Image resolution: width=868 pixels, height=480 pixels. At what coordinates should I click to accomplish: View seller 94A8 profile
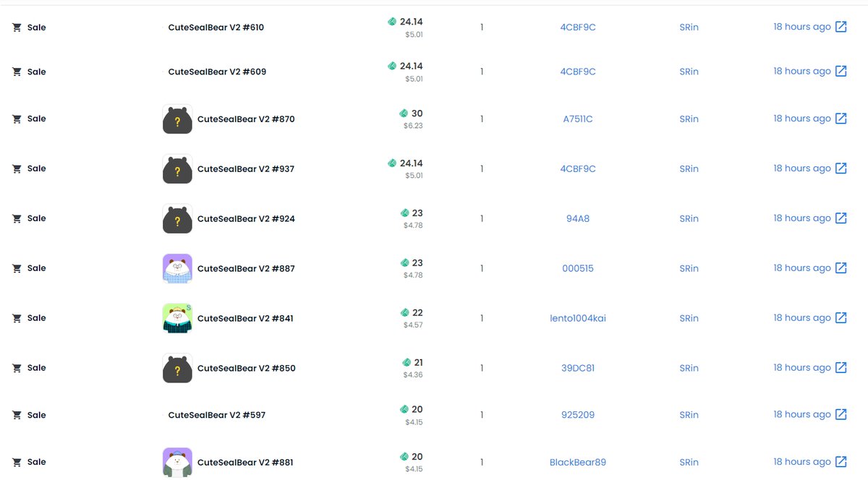[578, 218]
